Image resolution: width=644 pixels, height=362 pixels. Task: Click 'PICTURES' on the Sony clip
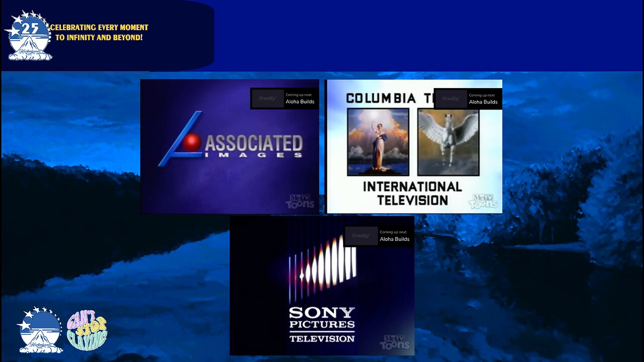[322, 325]
